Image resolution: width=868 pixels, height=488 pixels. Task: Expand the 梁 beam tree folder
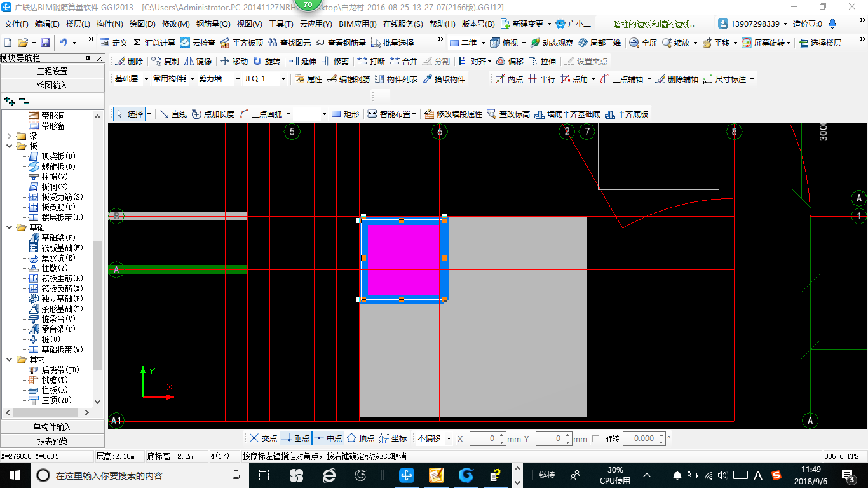tap(9, 136)
